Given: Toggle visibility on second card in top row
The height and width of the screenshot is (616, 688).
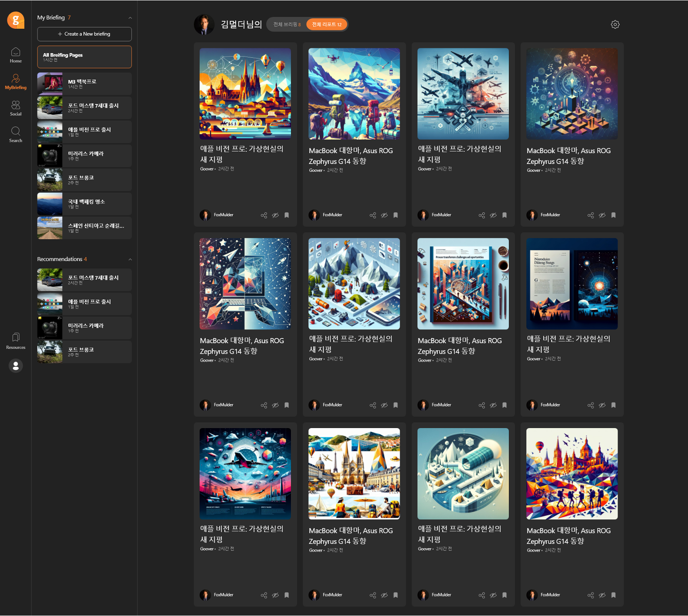Looking at the screenshot, I should point(384,215).
